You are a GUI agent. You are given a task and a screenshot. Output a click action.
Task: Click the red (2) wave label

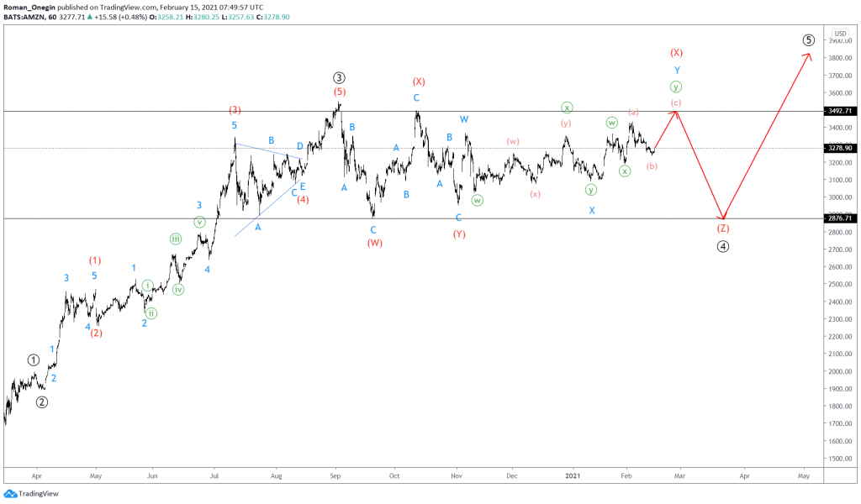tap(96, 333)
